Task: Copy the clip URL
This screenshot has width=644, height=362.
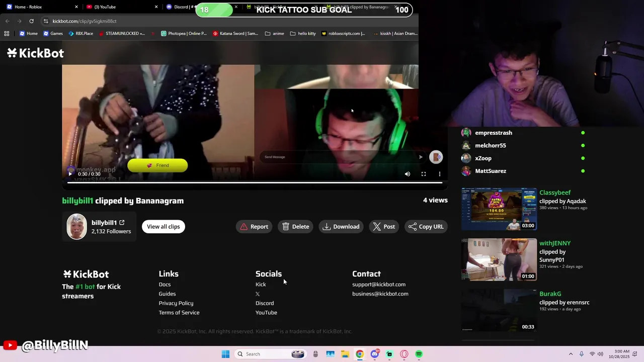Action: 426,227
